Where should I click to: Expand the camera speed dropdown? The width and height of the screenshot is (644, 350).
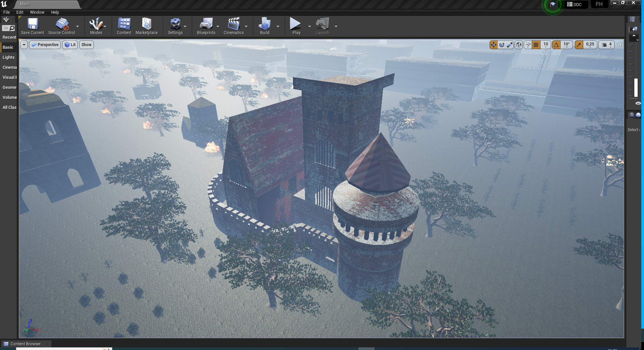coord(607,45)
